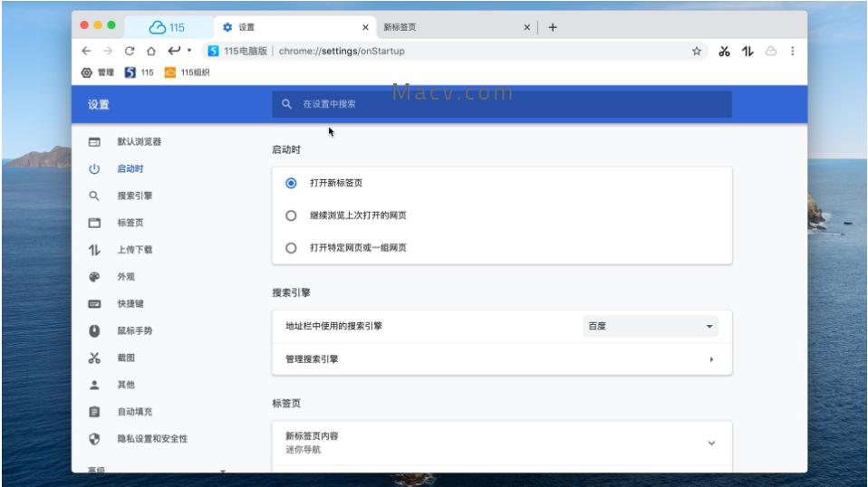Click the arrows icon beside 上传下载
This screenshot has height=487, width=868.
94,250
